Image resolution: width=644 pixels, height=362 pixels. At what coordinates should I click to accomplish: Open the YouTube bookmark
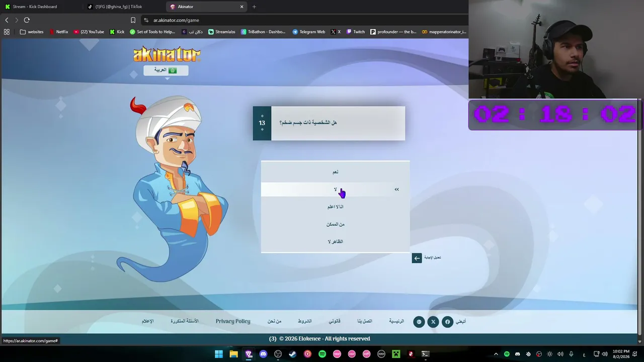[x=89, y=32]
